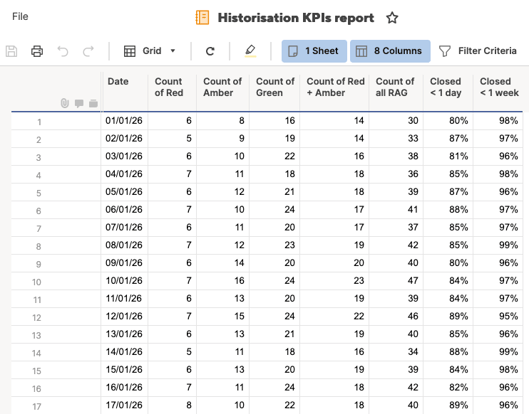Click Closed < 1 week value 95%
This screenshot has width=529, height=414.
[x=498, y=316]
